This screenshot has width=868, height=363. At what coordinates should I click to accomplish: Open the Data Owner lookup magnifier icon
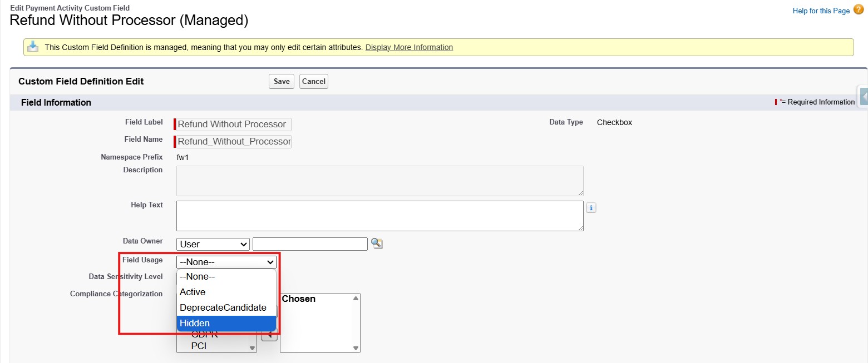pyautogui.click(x=377, y=243)
